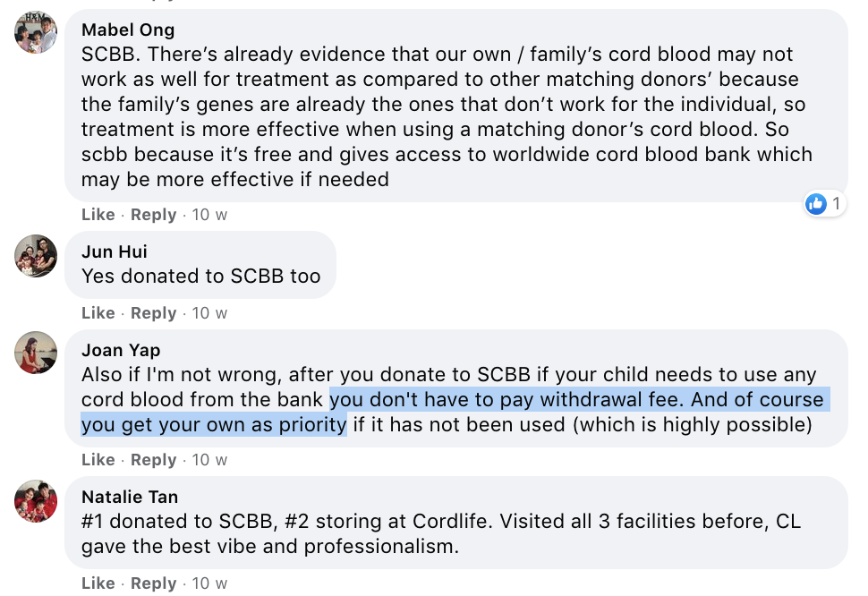Click Jun Hui's avatar photo
Screen dimensions: 868x596
click(x=36, y=255)
